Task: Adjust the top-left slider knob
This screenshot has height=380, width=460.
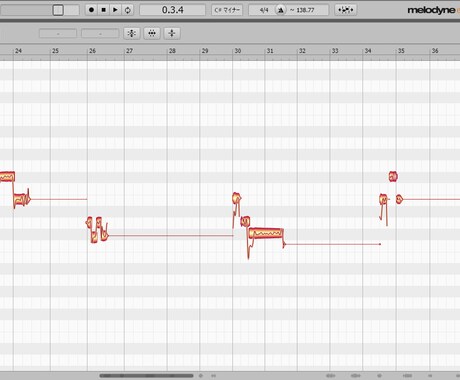Action: coord(58,10)
